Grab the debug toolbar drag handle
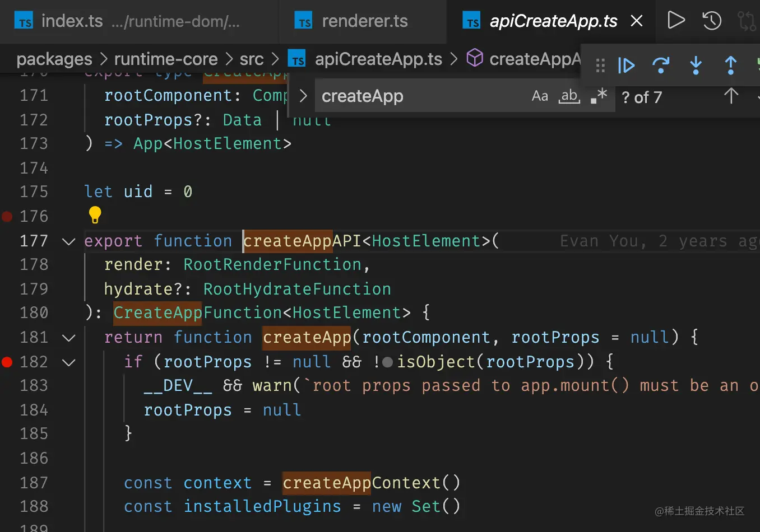The width and height of the screenshot is (760, 532). [x=600, y=66]
